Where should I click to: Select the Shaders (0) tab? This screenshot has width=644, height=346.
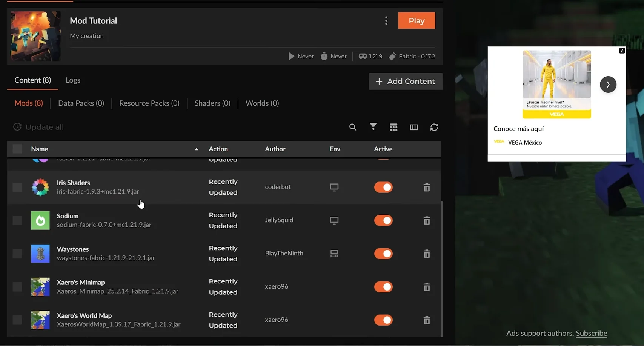pos(212,103)
